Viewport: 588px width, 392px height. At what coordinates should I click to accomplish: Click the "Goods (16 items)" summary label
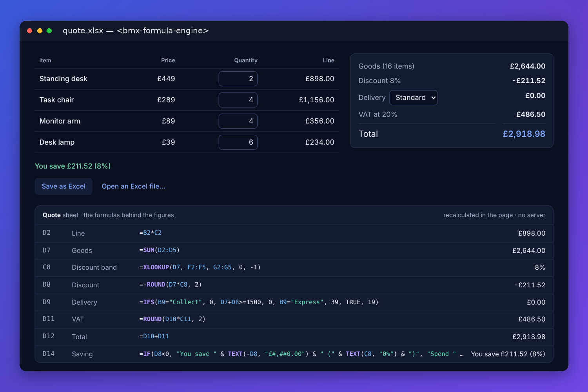point(387,66)
